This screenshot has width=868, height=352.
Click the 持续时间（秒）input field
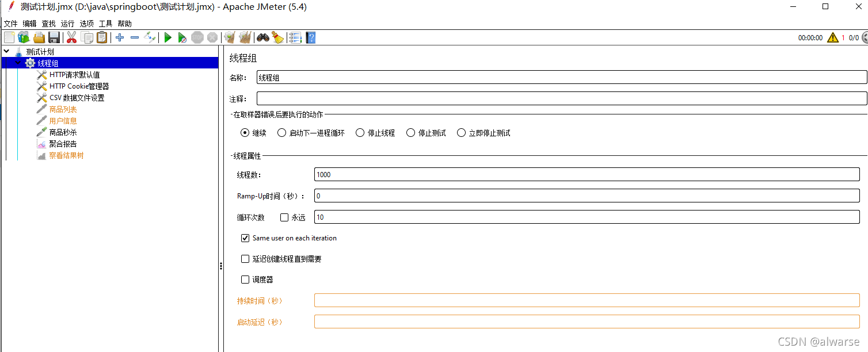coord(587,300)
